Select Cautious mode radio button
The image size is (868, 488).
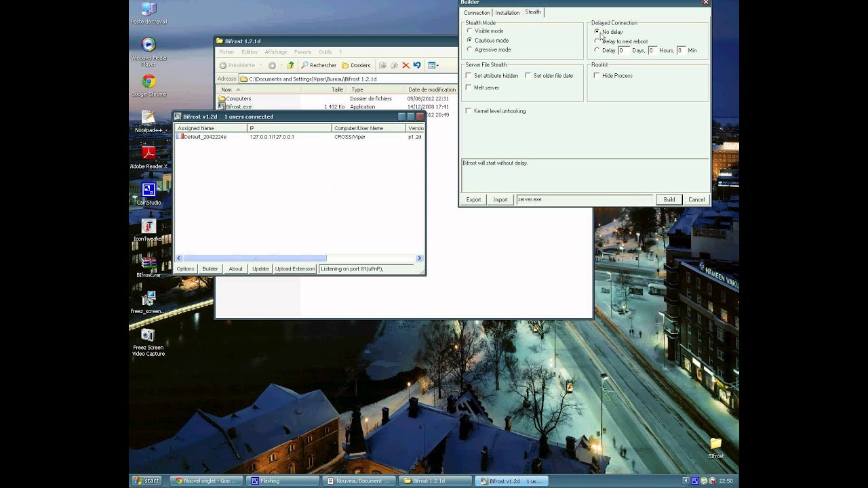(x=469, y=40)
